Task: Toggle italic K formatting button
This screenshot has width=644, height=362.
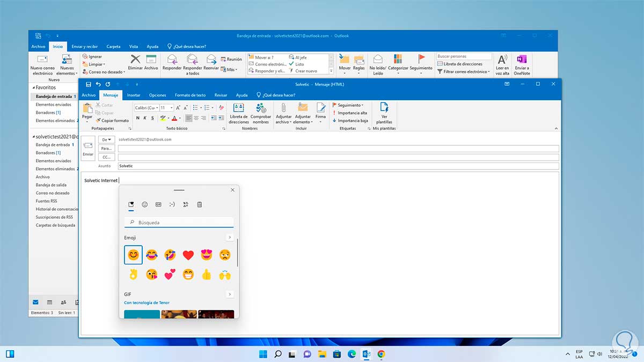Action: pos(145,118)
